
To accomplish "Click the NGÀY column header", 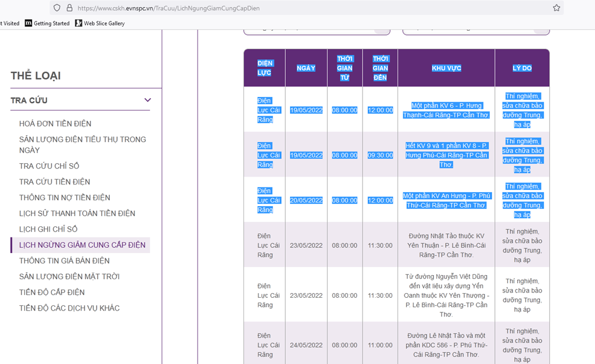I will point(306,68).
